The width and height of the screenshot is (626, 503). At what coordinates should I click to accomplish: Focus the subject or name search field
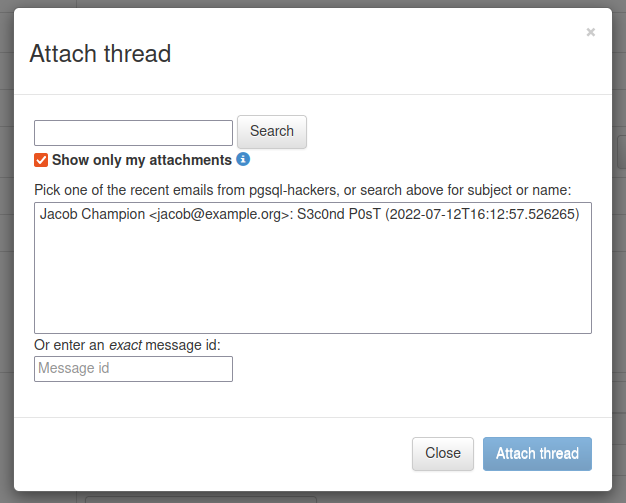(x=133, y=133)
